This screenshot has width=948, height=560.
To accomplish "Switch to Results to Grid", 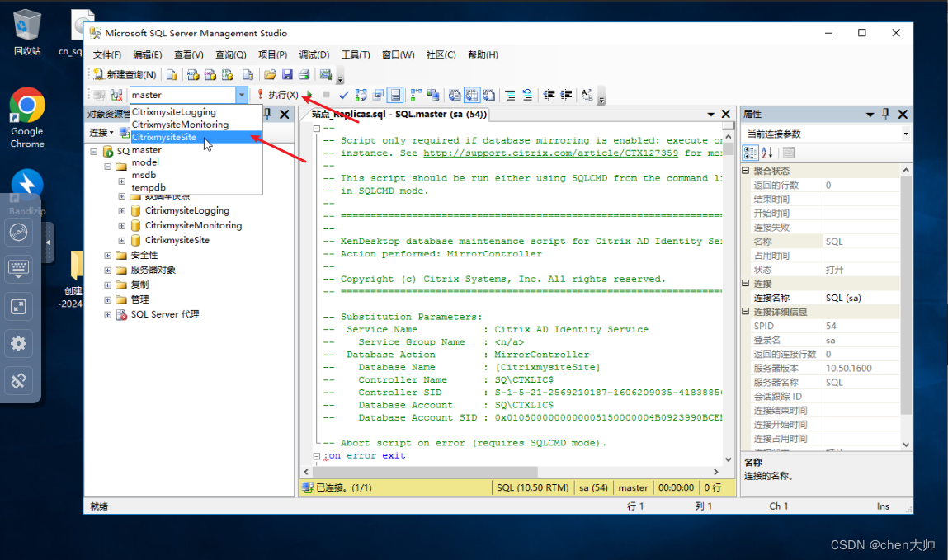I will click(472, 95).
